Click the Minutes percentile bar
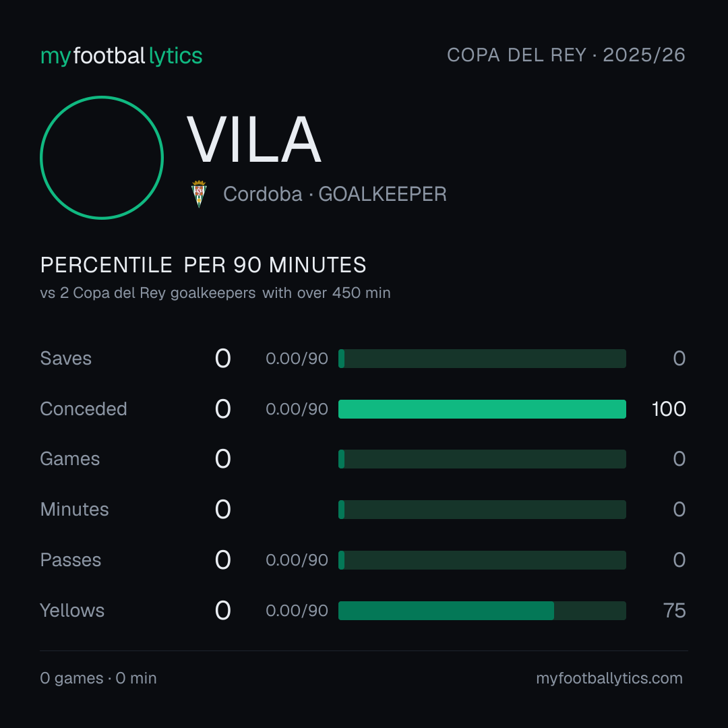This screenshot has width=728, height=728. point(482,510)
